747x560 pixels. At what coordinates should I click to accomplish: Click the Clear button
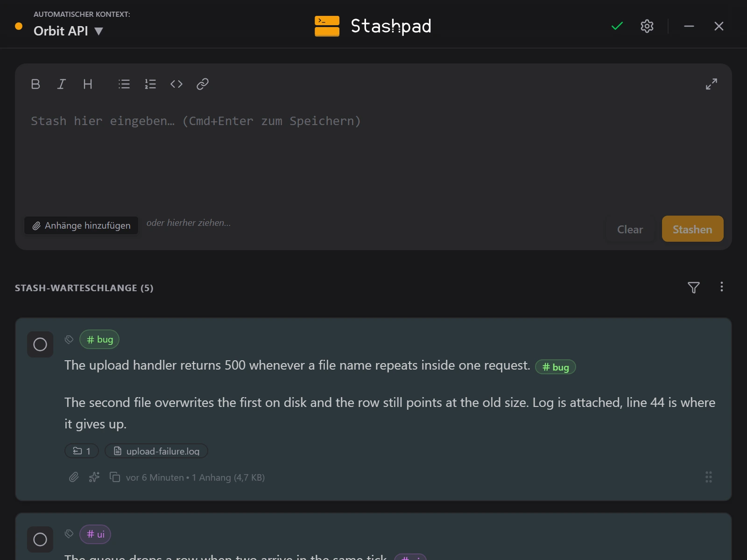630,229
